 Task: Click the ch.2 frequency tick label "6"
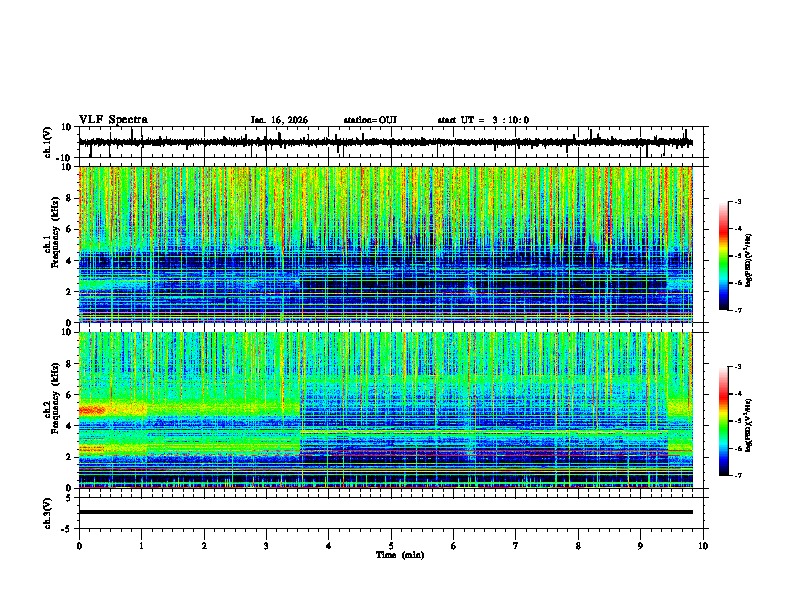pyautogui.click(x=70, y=395)
